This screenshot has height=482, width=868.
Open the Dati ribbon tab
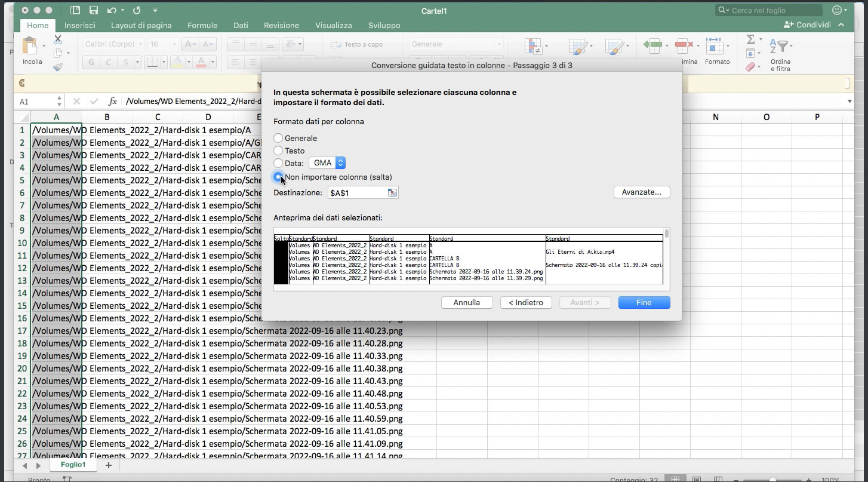(x=241, y=25)
